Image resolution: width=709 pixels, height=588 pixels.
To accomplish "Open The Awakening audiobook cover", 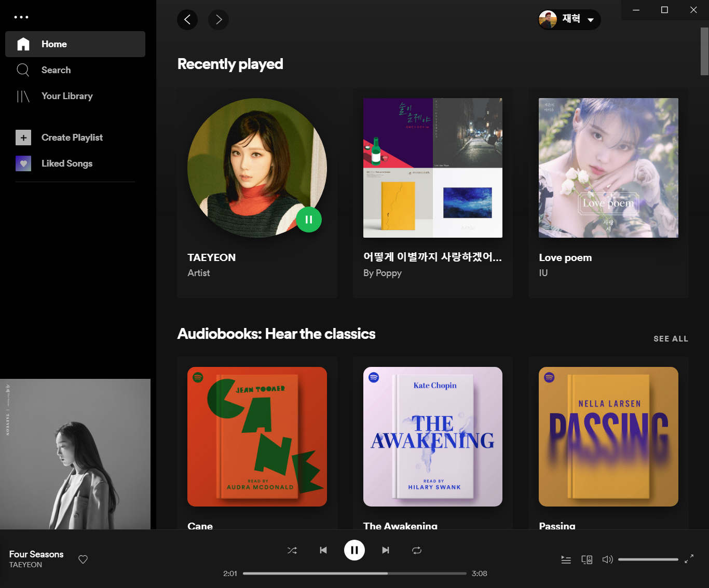I will [x=433, y=436].
